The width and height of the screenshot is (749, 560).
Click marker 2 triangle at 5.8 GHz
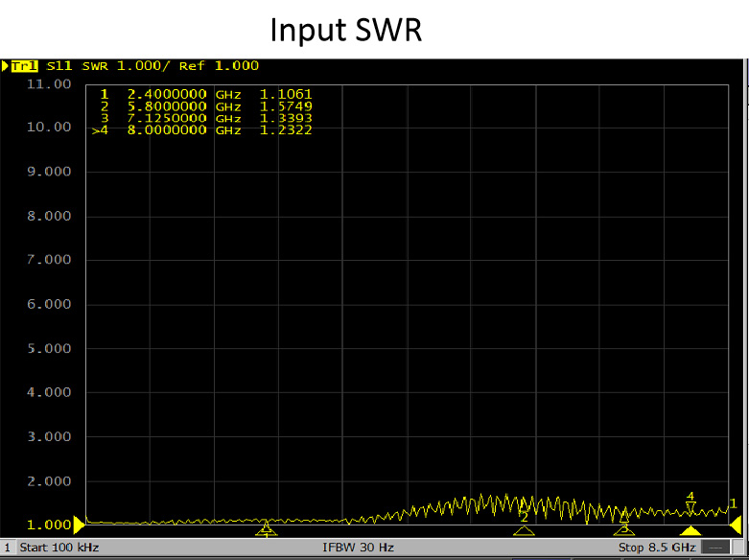pos(523,529)
